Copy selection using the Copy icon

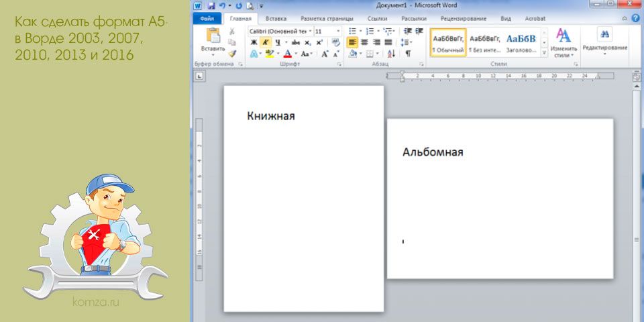click(231, 42)
